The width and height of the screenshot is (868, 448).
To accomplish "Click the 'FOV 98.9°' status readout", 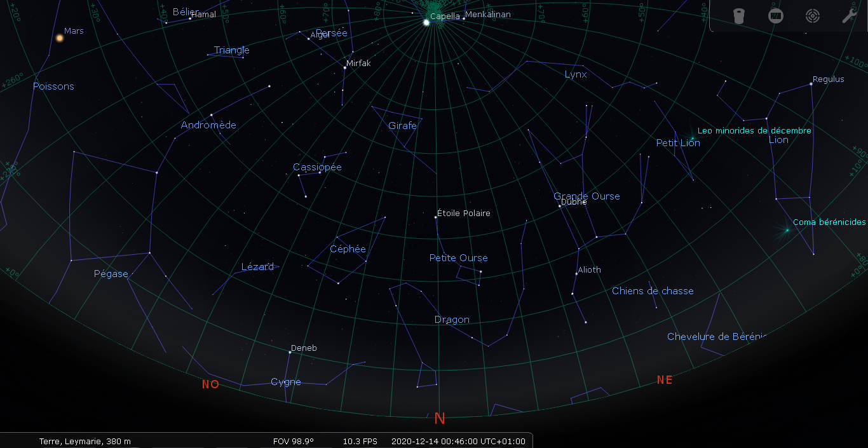I will tap(293, 441).
